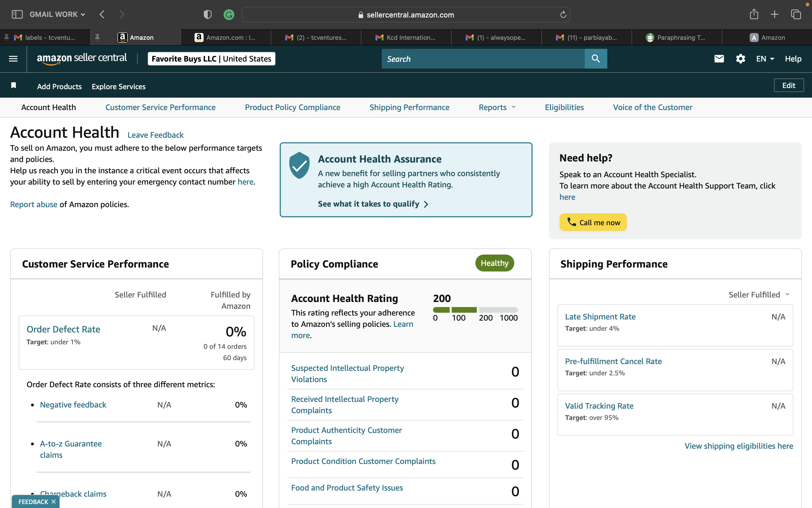This screenshot has width=812, height=508.
Task: Open the Customer Service Performance tab
Action: 160,107
